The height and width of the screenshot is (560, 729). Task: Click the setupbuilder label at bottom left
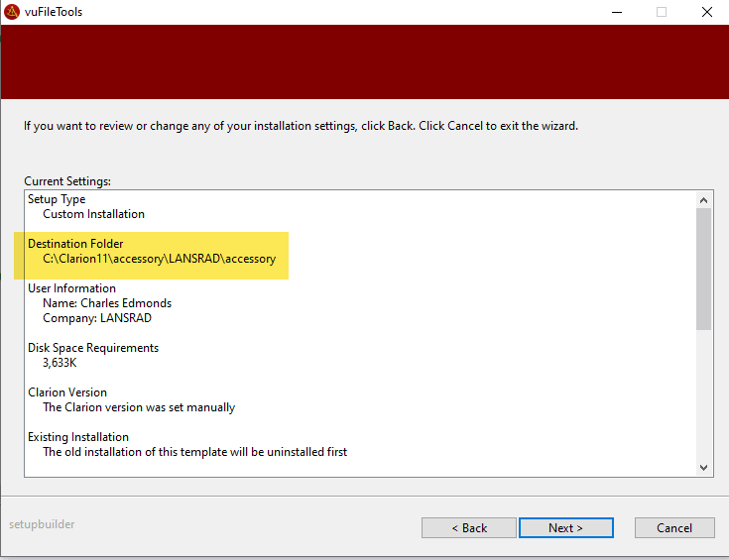[42, 524]
